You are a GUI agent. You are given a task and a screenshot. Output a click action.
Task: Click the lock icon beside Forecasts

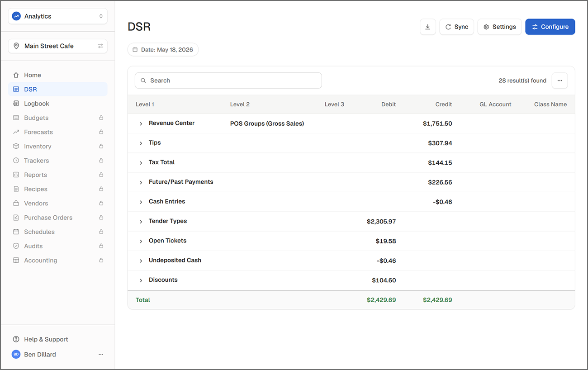click(101, 132)
